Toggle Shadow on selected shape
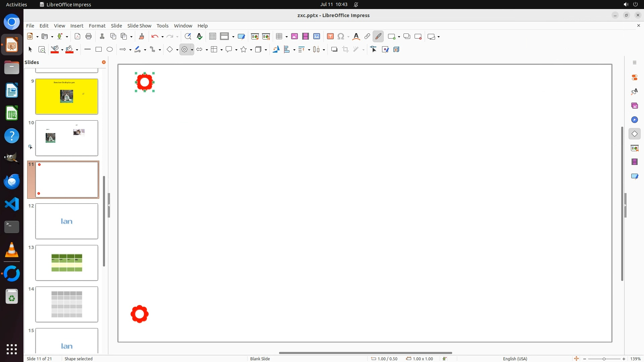Viewport: 644px width, 362px height. point(334,50)
